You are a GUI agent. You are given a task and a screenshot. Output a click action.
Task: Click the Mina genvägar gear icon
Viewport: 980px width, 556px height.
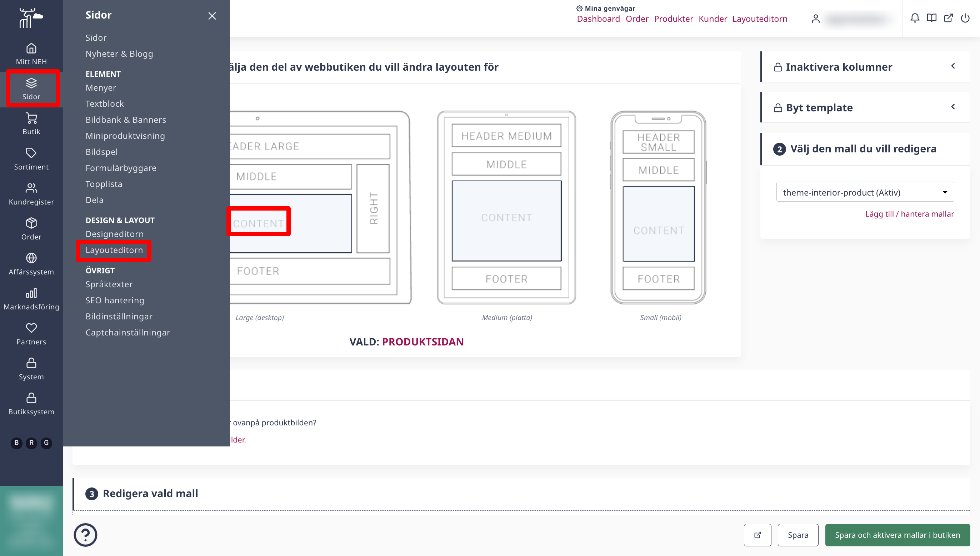579,8
